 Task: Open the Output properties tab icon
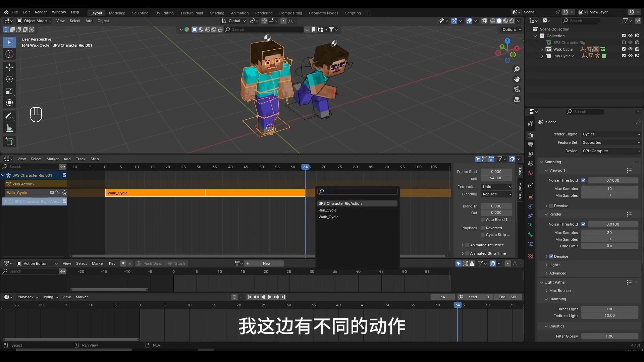(530, 145)
